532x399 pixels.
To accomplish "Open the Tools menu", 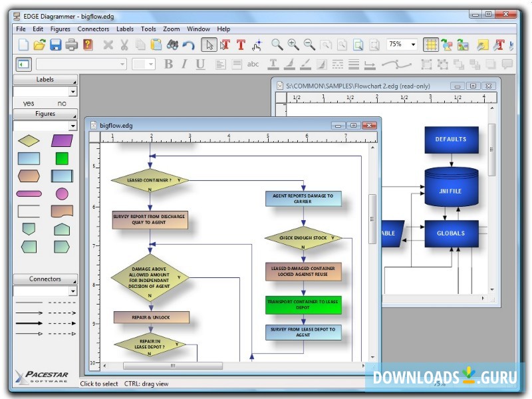I will point(148,29).
